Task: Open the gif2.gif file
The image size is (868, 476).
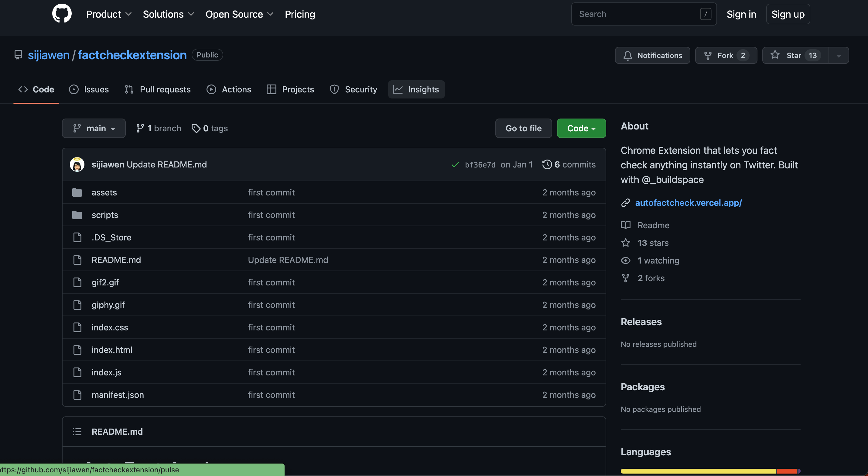Action: 105,282
